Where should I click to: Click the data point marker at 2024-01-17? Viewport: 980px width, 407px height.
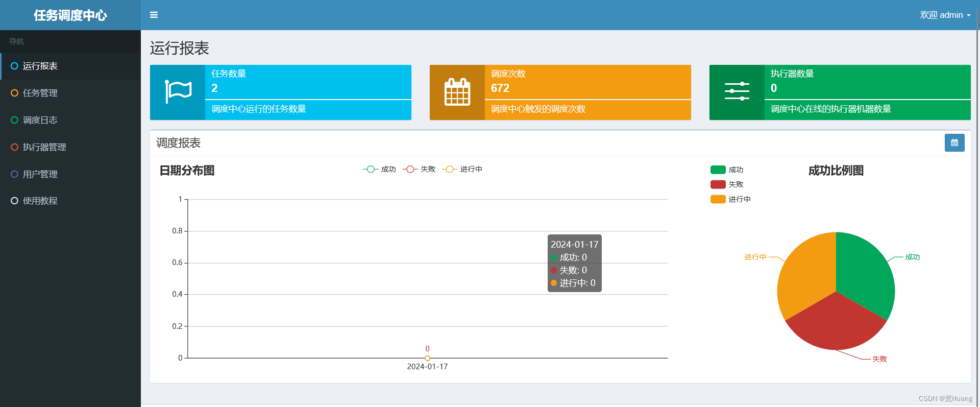coord(428,358)
